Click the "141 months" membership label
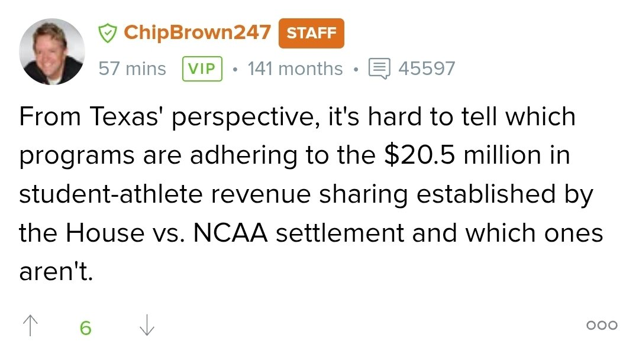The height and width of the screenshot is (364, 639). click(x=295, y=69)
